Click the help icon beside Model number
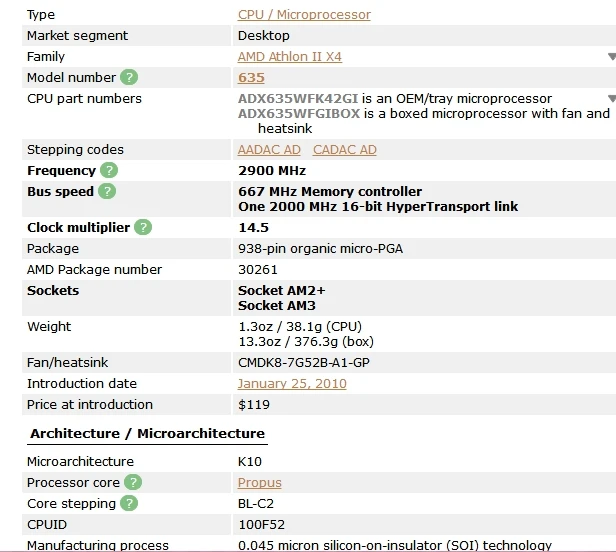The image size is (616, 552). pos(129,77)
